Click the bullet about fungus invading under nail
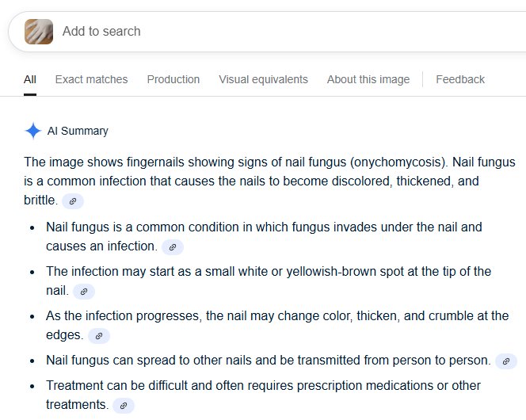 coord(264,227)
